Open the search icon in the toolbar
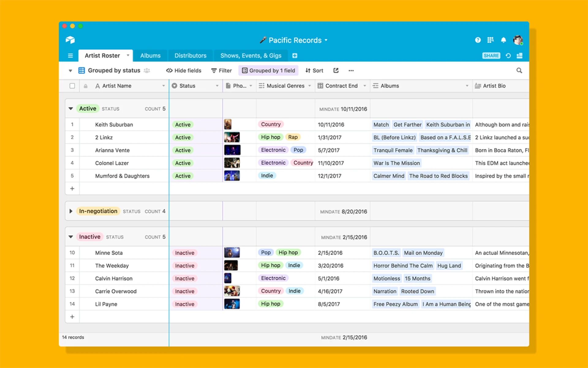 [519, 70]
